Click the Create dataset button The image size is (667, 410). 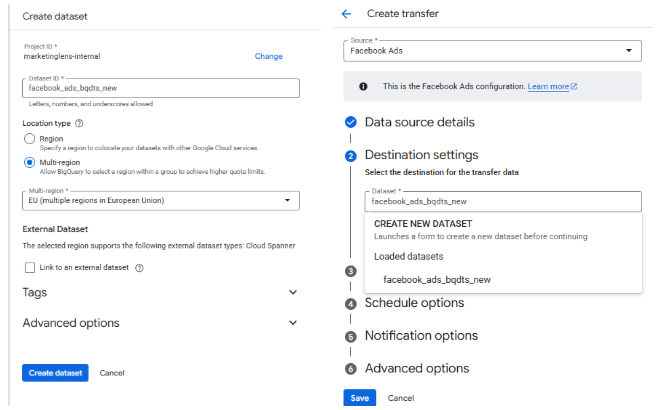click(x=55, y=373)
